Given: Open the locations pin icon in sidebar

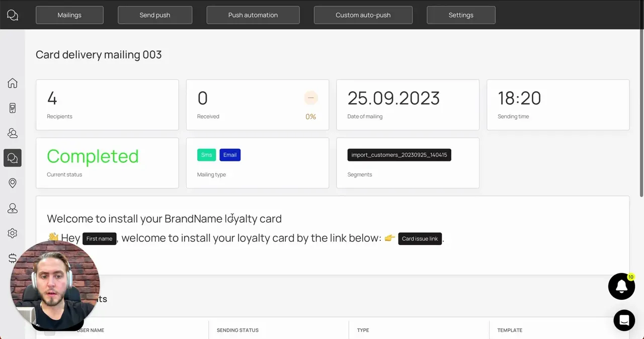Looking at the screenshot, I should [13, 183].
